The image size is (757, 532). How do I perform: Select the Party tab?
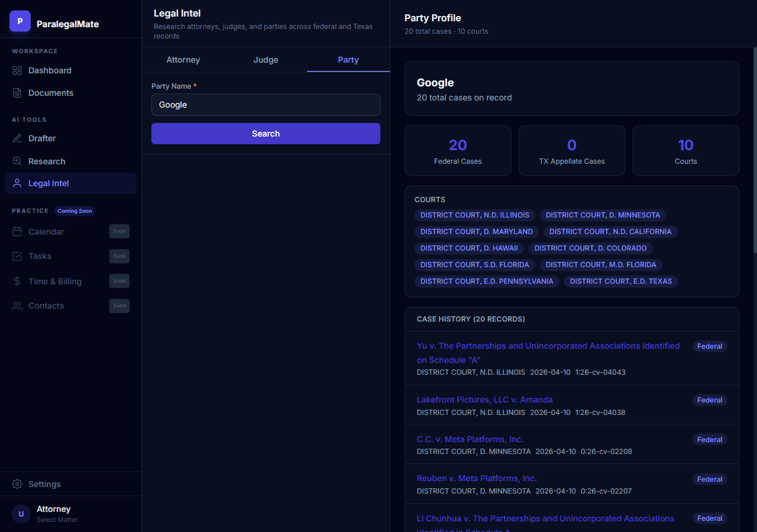[348, 60]
